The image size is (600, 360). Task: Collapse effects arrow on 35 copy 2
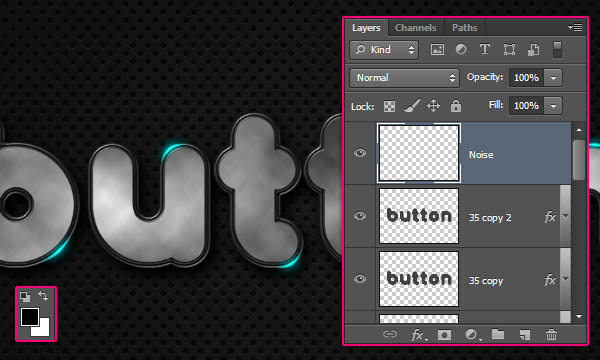pos(565,217)
